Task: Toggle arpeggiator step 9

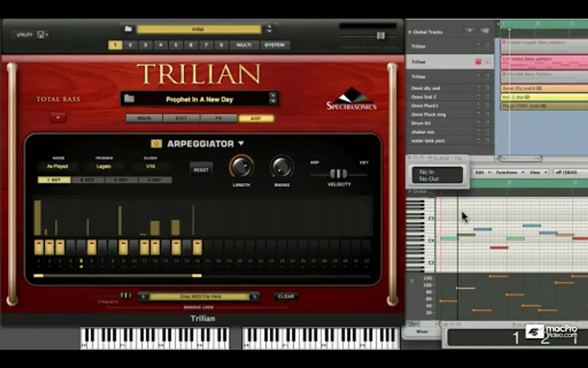Action: click(123, 247)
